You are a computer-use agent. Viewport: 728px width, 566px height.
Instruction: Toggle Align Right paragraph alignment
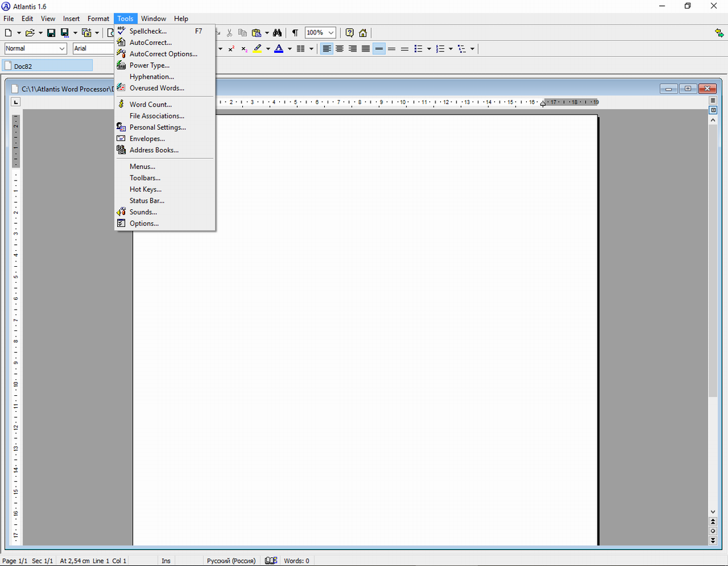click(353, 49)
